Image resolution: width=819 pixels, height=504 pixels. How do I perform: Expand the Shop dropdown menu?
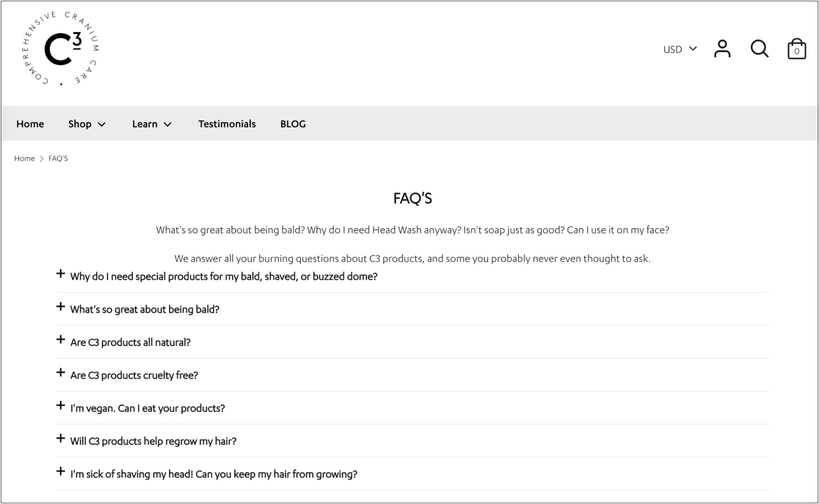coord(87,124)
